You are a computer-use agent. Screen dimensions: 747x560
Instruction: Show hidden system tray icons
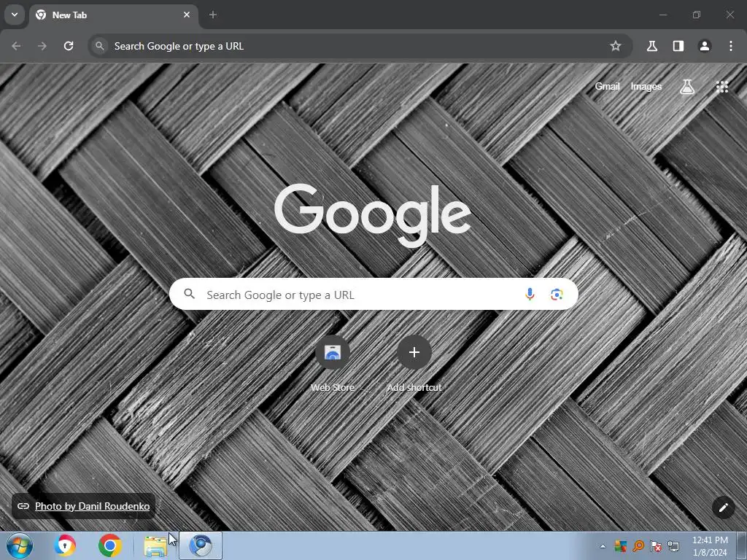pos(603,546)
